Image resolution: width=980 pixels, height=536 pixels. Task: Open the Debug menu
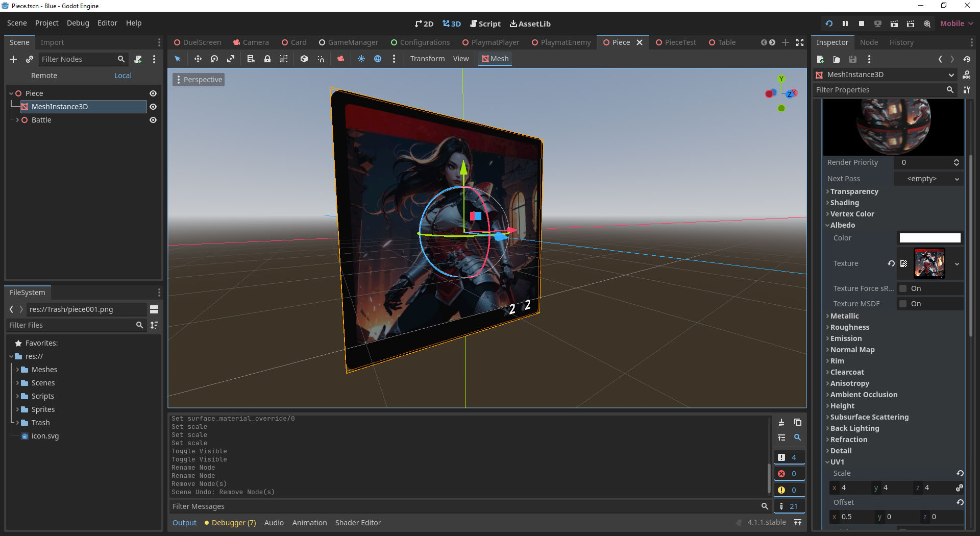coord(78,23)
